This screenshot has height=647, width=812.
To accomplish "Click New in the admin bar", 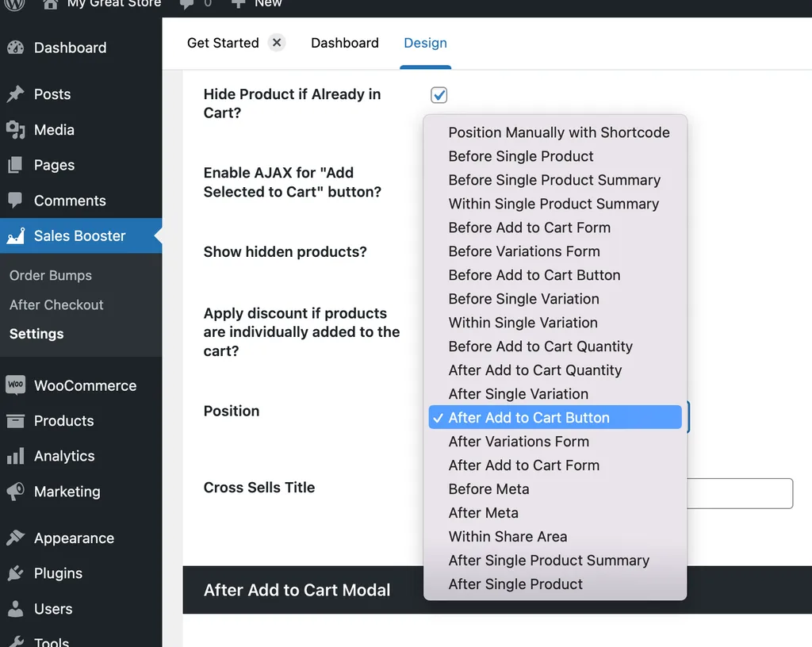I will click(268, 4).
